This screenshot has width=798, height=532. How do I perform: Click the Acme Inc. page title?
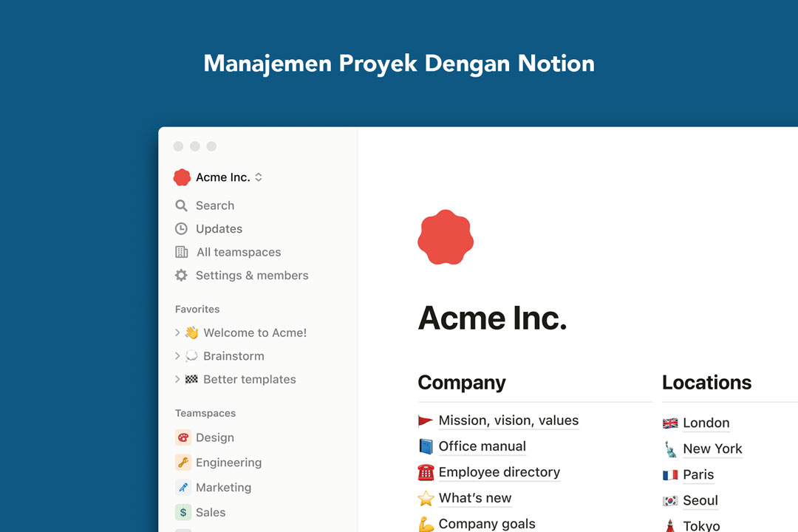click(x=492, y=318)
